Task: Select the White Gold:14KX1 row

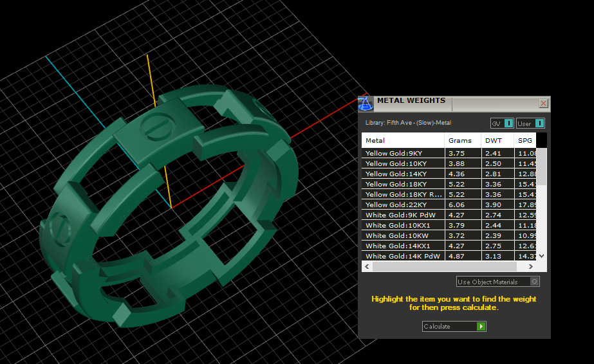Action: click(x=449, y=246)
